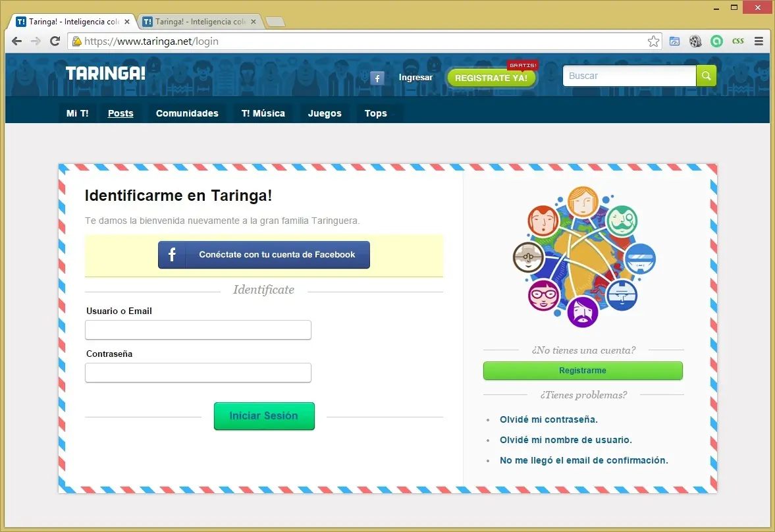Viewport: 775px width, 532px height.
Task: Open the Chrome hamburger menu
Action: [759, 41]
